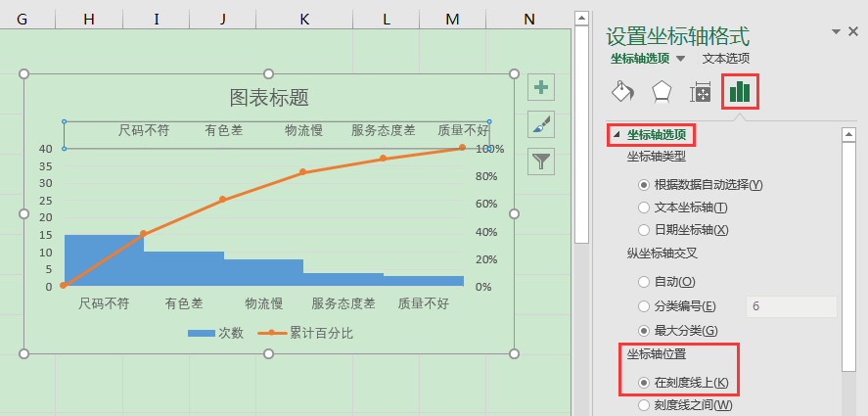Open the Effects pentagon tab
868x416 pixels.
[662, 92]
